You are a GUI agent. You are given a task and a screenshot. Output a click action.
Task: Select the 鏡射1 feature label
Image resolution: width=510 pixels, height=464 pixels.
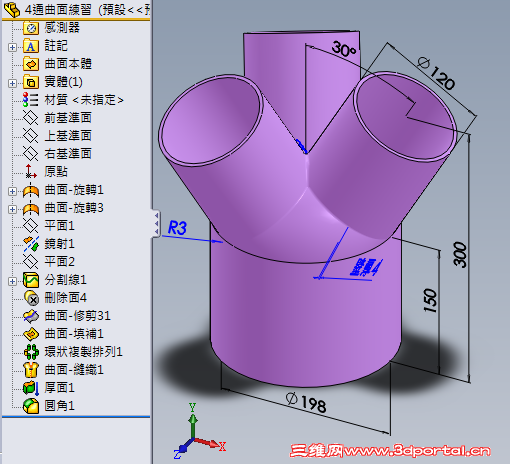(60, 244)
